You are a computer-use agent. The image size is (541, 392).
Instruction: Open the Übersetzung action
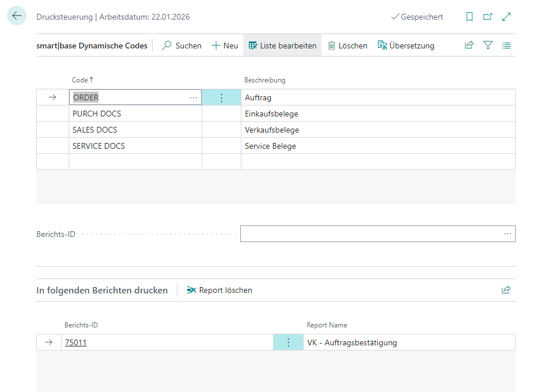pyautogui.click(x=406, y=46)
